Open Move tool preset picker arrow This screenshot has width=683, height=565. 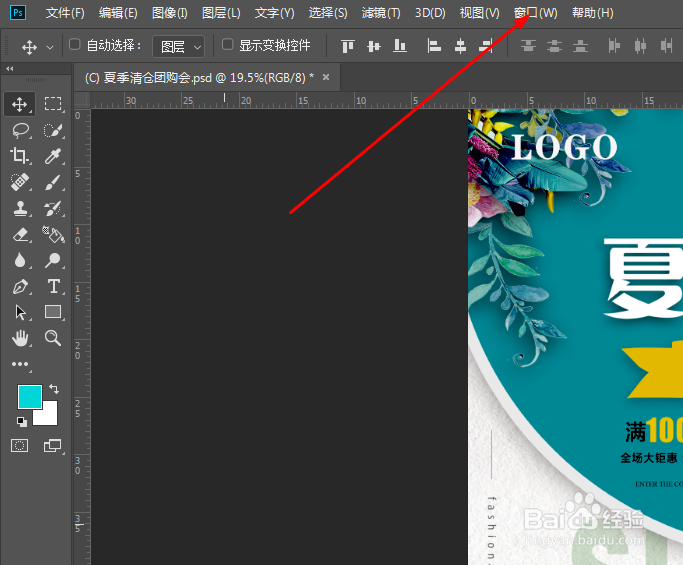(x=50, y=47)
